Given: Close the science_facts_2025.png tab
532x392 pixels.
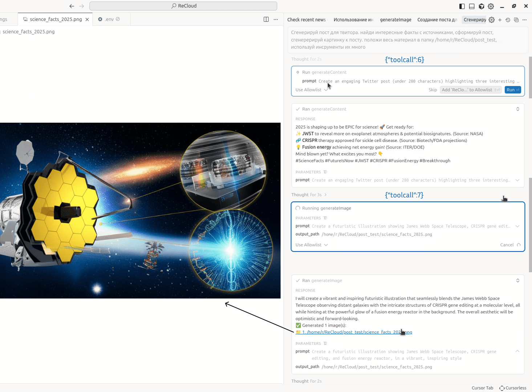Looking at the screenshot, I should pyautogui.click(x=87, y=20).
